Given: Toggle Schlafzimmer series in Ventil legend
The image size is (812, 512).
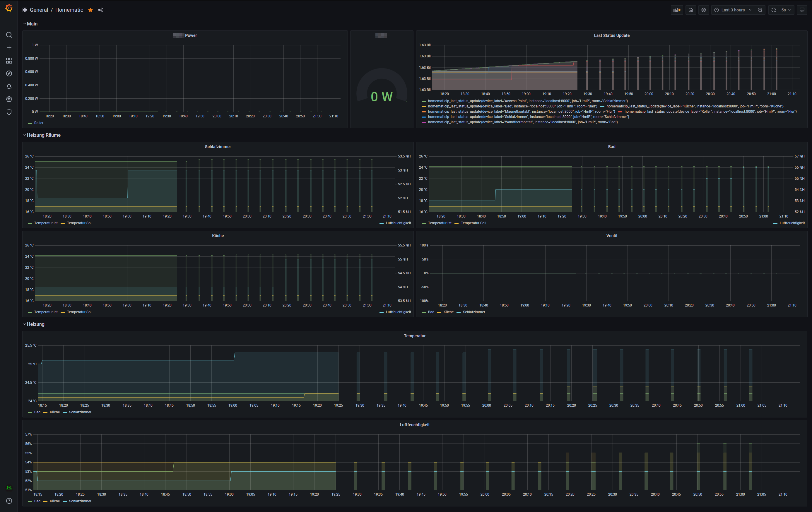Looking at the screenshot, I should click(x=474, y=312).
